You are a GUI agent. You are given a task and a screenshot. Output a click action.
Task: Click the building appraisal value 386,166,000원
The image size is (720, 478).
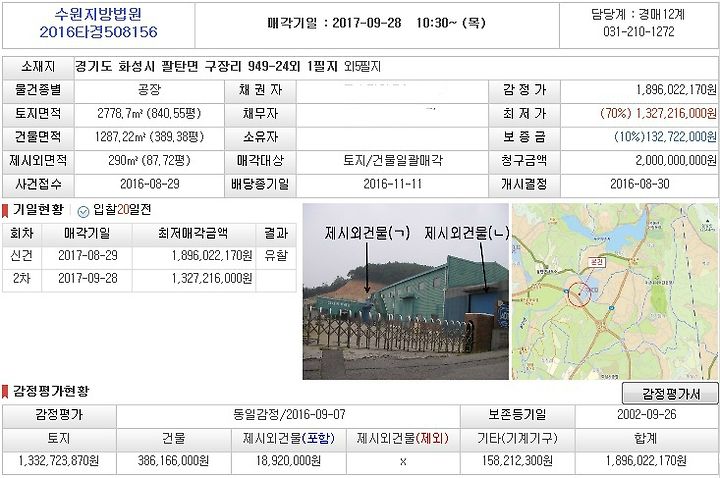click(173, 461)
